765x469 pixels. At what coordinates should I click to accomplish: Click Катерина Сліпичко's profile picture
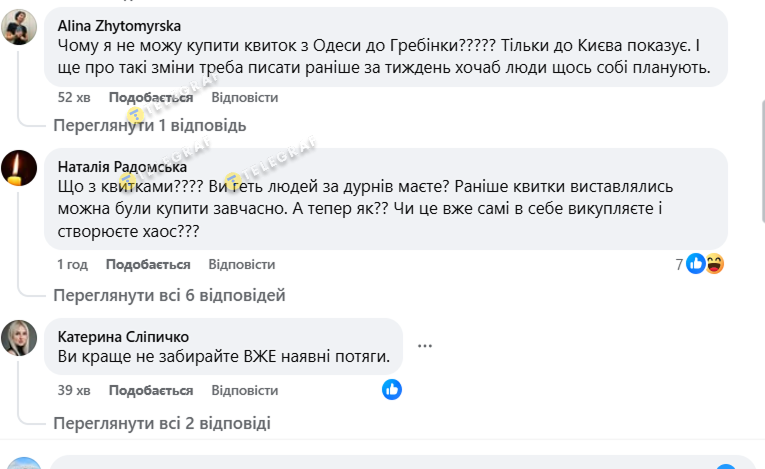click(19, 339)
